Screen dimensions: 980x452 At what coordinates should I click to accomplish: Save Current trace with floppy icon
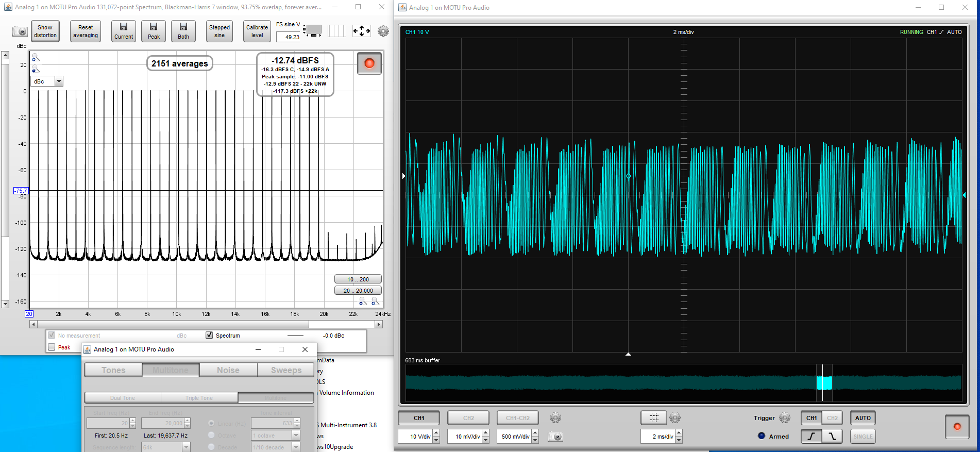click(x=124, y=31)
